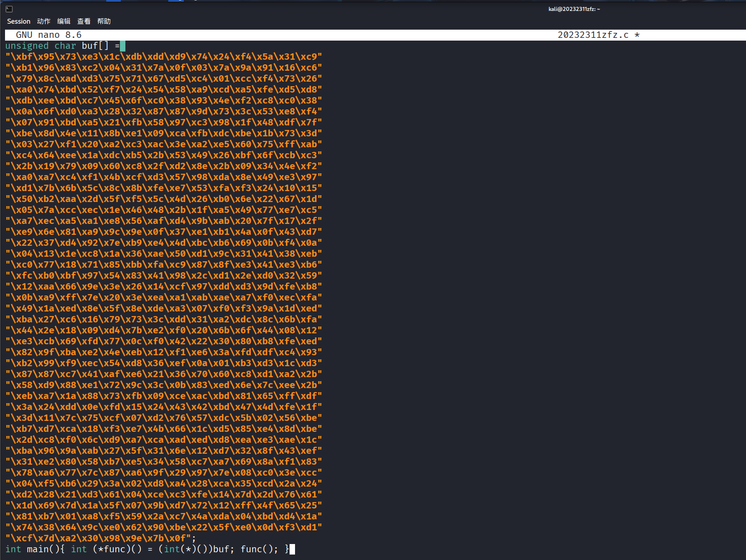Click the line starting with \xb7\xd7\xca
The width and height of the screenshot is (746, 560).
coord(164,429)
